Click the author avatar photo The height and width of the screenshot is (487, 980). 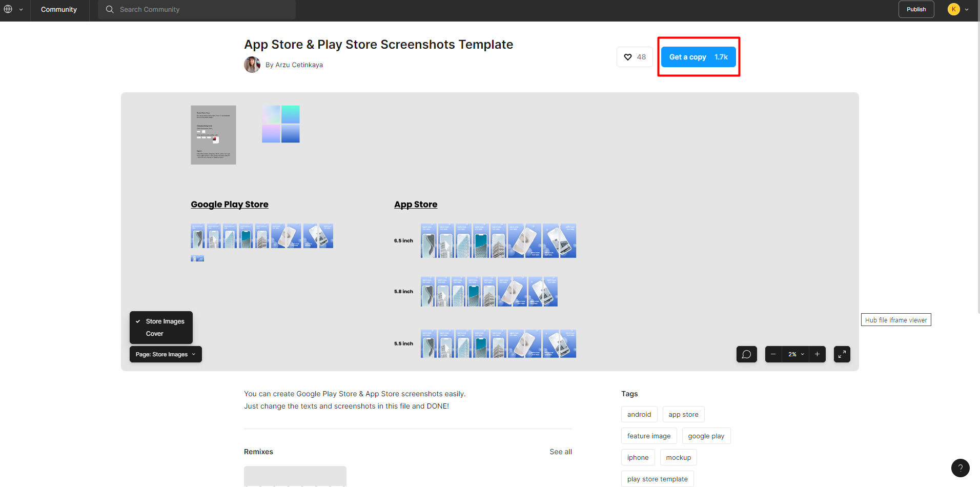tap(252, 65)
